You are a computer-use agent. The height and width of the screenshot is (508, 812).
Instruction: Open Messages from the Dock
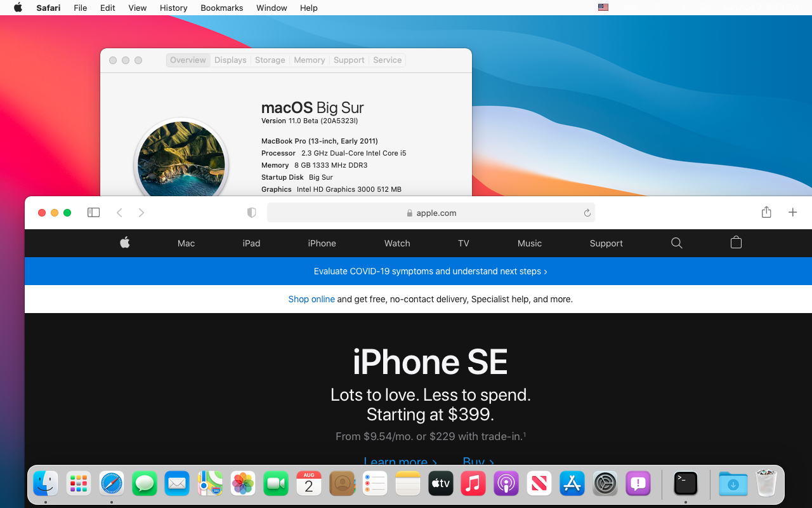[x=145, y=484]
